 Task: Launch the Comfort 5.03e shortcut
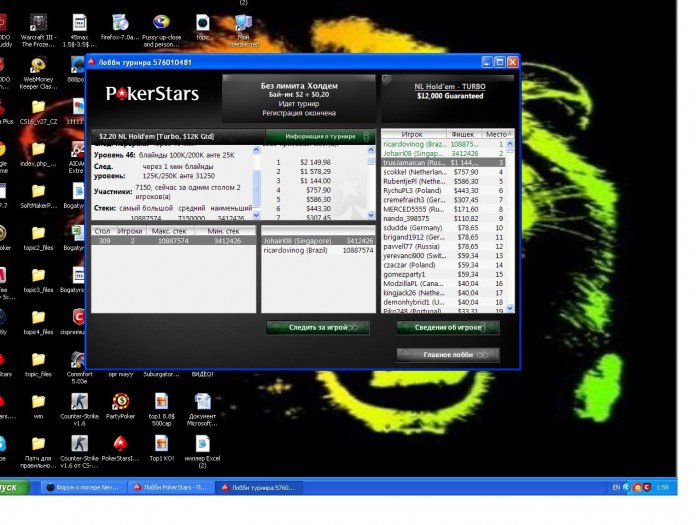tap(79, 368)
